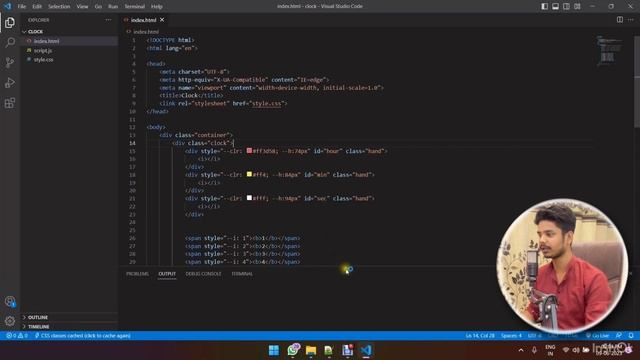This screenshot has height=360, width=640.
Task: Open WhatsApp from the taskbar
Action: [293, 350]
